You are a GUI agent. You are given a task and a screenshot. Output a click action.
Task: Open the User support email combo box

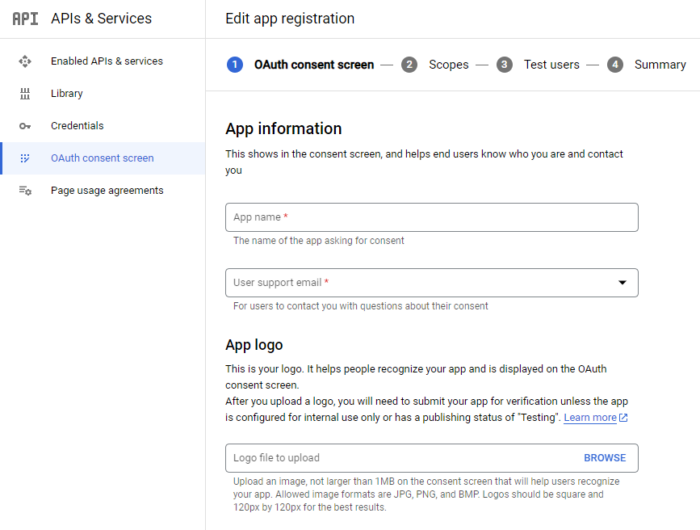click(432, 283)
